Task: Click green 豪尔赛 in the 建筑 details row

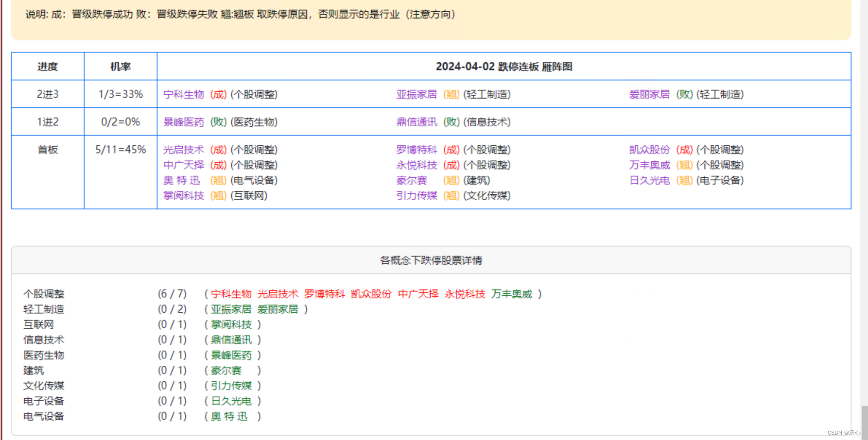Action: click(226, 370)
